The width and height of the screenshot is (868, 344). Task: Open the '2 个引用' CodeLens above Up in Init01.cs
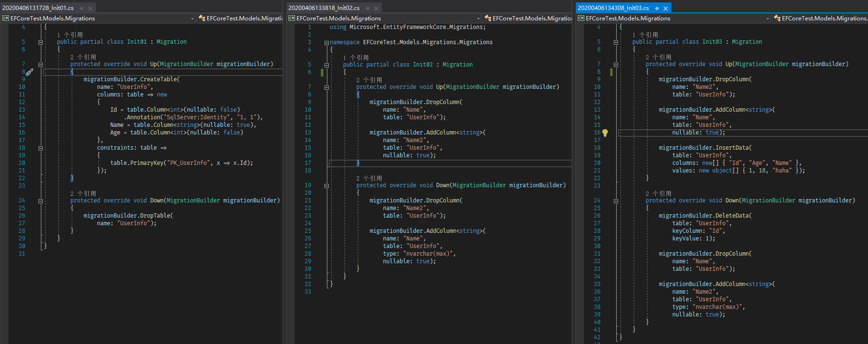(83, 57)
